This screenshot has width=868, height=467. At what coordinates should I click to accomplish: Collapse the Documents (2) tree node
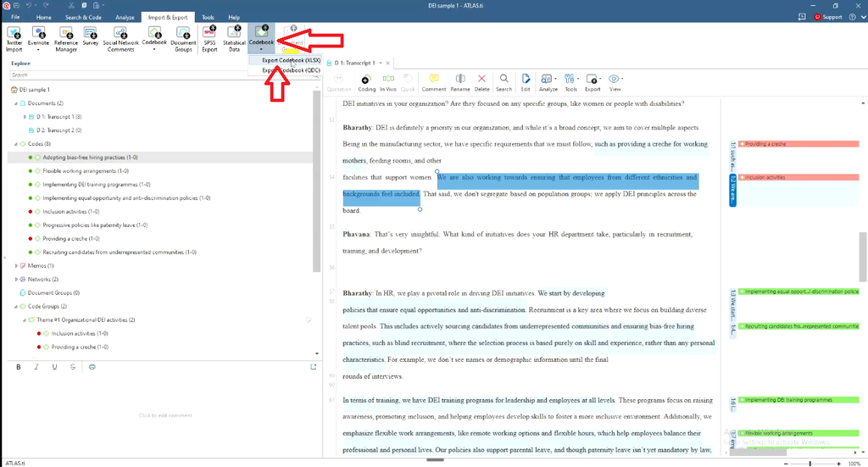[x=15, y=103]
